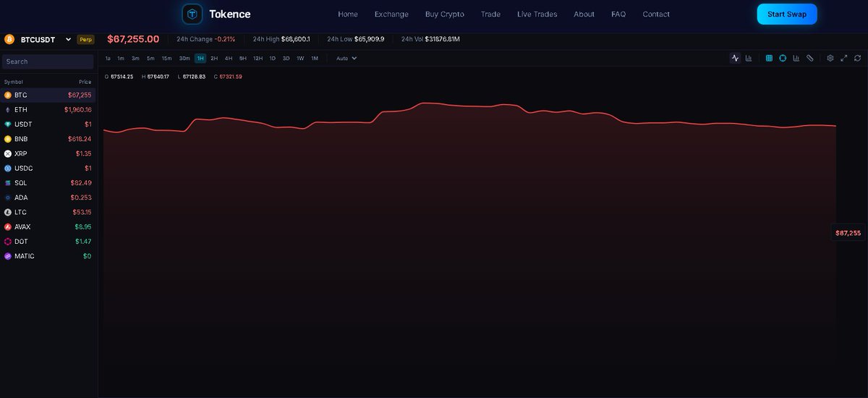Toggle the crosshair cursor icon
This screenshot has height=398, width=868.
click(783, 58)
